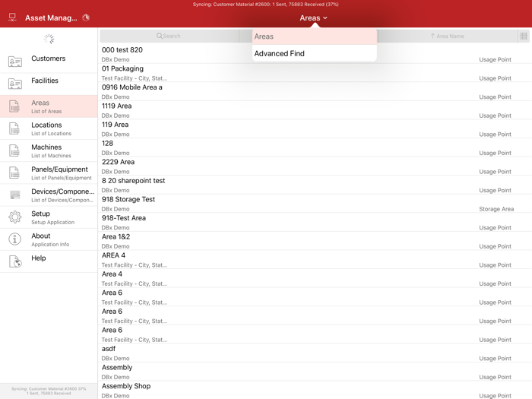Choose Advanced Find from the popup menu
Screen dimensions: 532x399
click(315, 54)
